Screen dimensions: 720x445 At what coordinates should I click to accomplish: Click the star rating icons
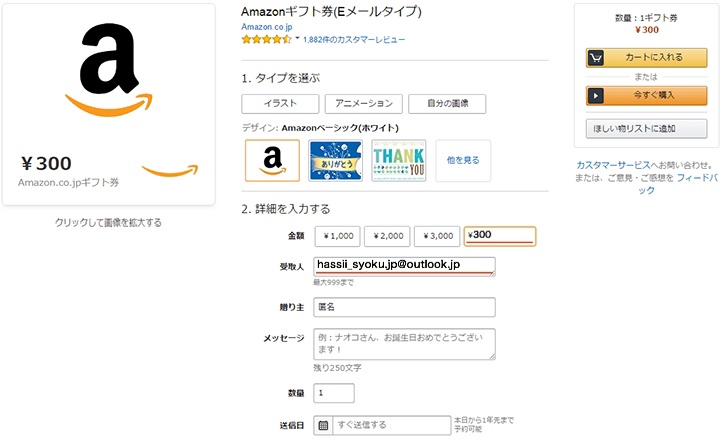point(266,39)
